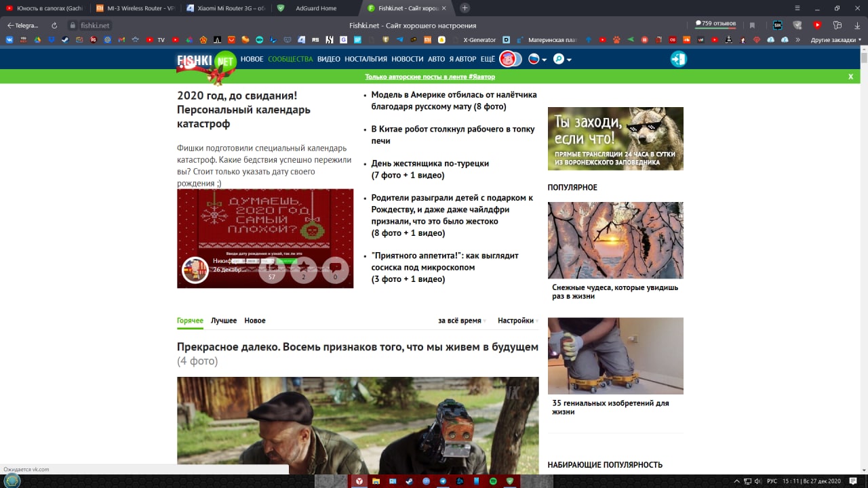The image size is (868, 488).
Task: Open the browser extensions puzzle icon
Action: [x=837, y=25]
